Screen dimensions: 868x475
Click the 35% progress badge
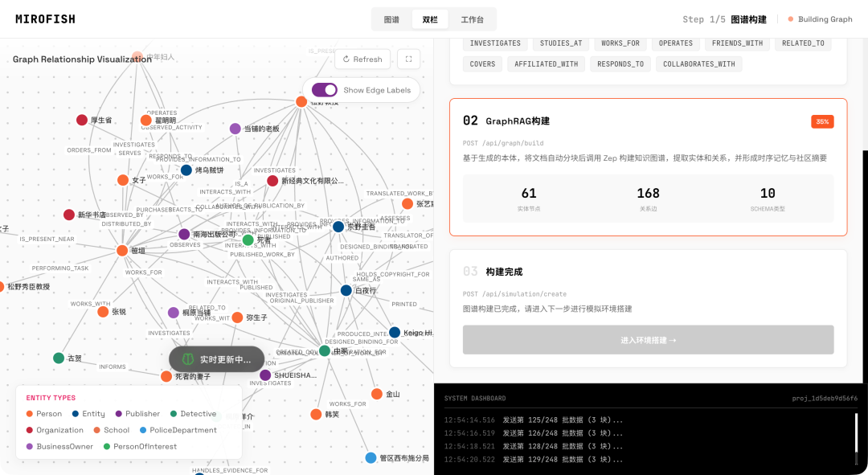(822, 122)
